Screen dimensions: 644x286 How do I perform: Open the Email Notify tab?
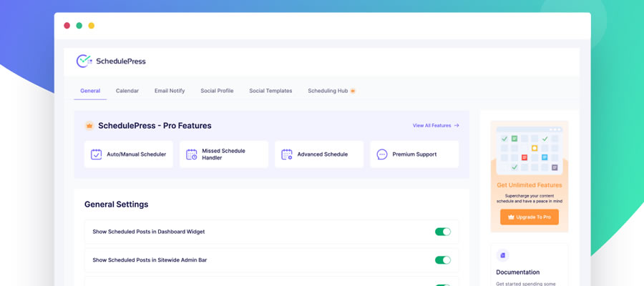170,91
